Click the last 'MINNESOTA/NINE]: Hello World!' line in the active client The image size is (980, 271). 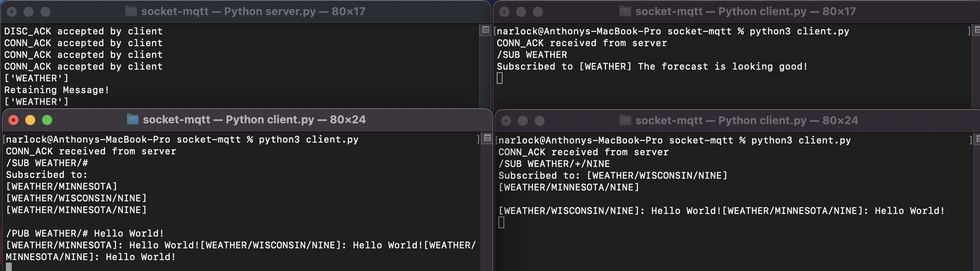click(91, 257)
